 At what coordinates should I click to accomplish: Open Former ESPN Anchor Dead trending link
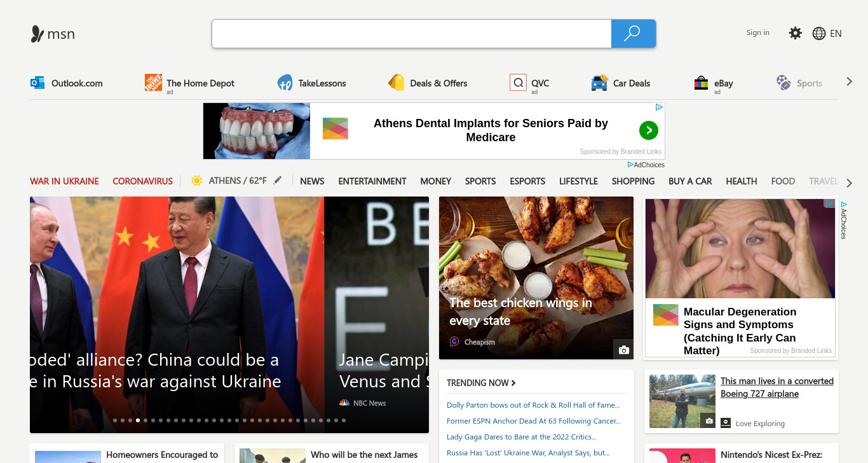(x=534, y=421)
